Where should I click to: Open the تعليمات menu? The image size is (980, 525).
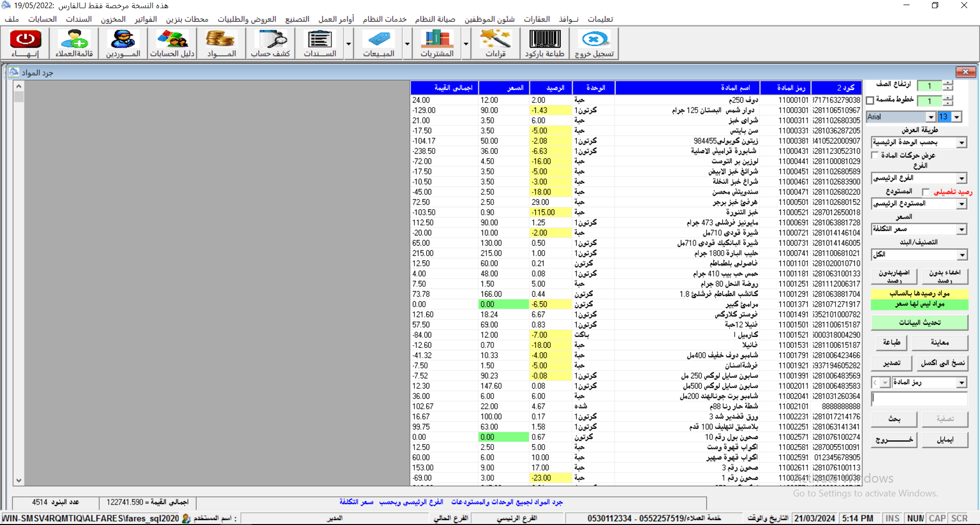point(600,19)
